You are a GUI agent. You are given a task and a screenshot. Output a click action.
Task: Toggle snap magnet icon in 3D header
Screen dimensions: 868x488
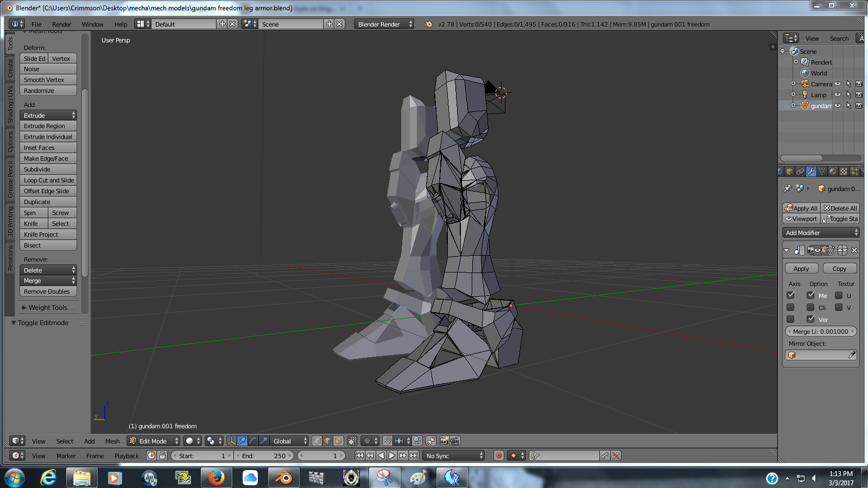point(388,441)
